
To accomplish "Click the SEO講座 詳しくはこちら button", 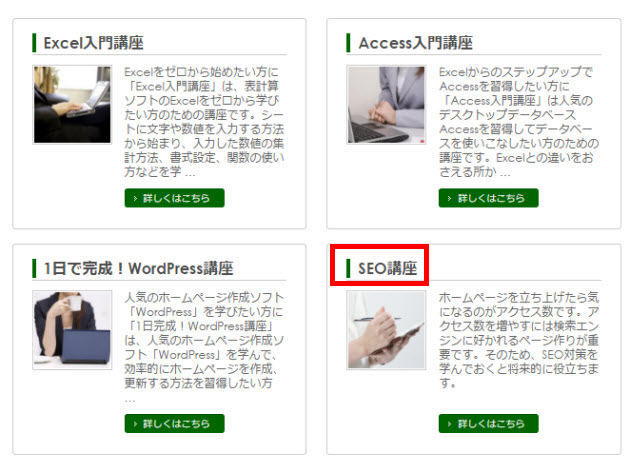I will pos(489,423).
